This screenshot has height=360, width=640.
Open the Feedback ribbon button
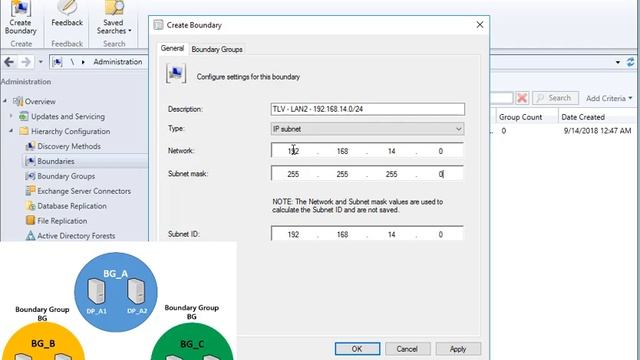67,15
